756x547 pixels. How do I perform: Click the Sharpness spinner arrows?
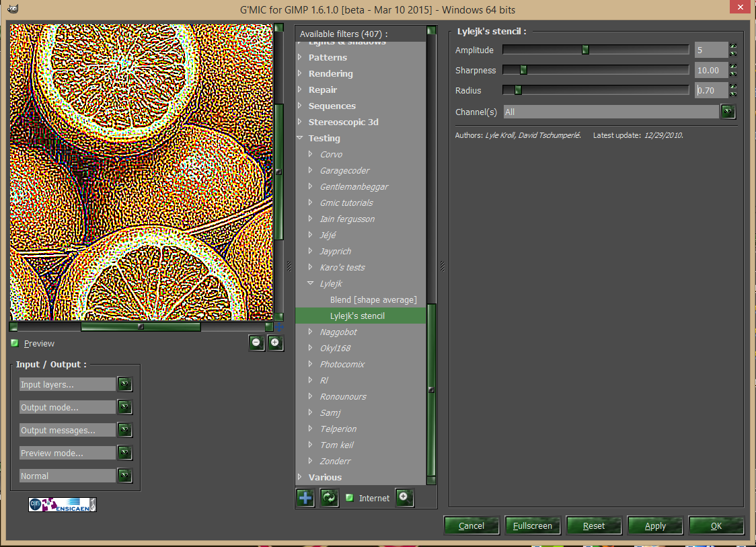coord(733,70)
